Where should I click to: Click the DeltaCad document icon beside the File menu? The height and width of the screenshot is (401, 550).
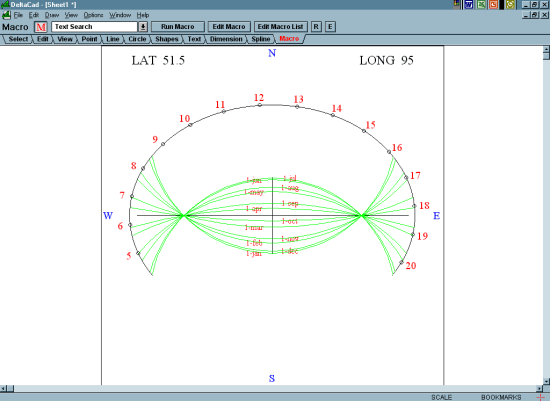[x=6, y=15]
